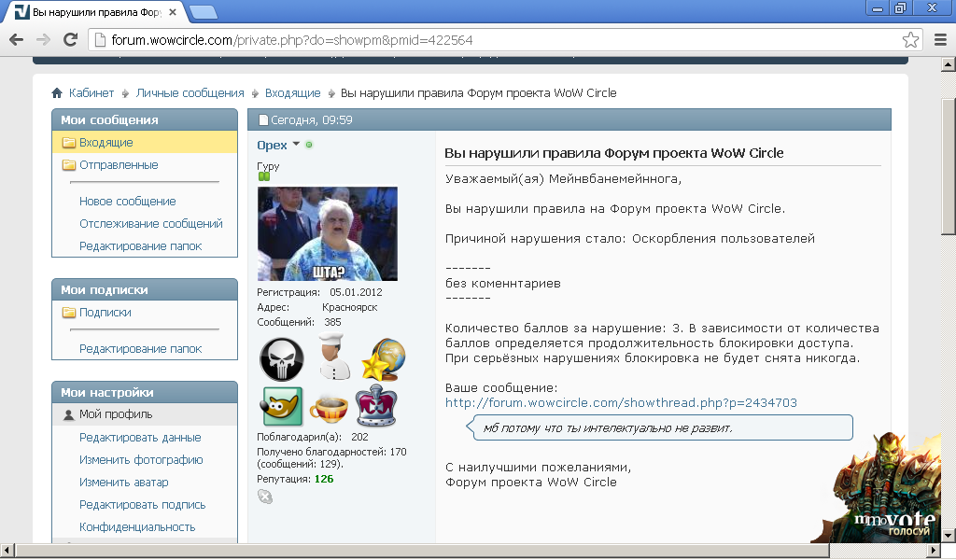Viewport: 956px width, 560px height.
Task: Click the skull award badge
Action: [x=282, y=359]
